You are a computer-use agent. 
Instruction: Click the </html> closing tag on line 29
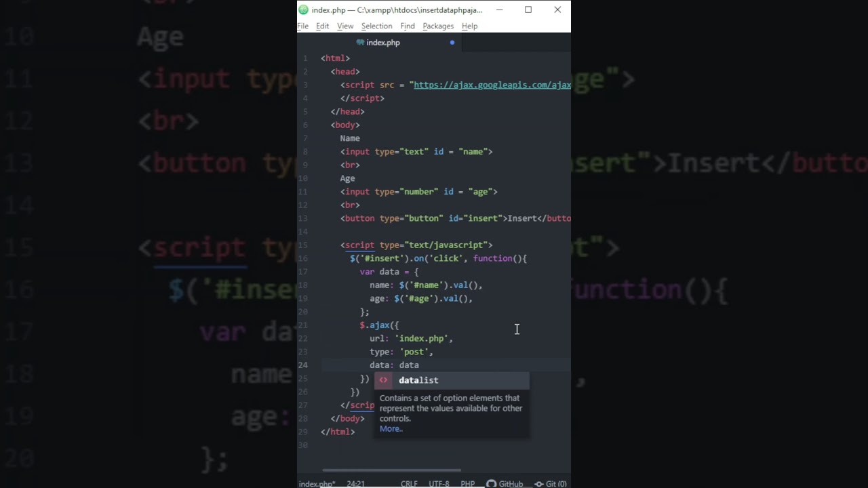coord(338,432)
